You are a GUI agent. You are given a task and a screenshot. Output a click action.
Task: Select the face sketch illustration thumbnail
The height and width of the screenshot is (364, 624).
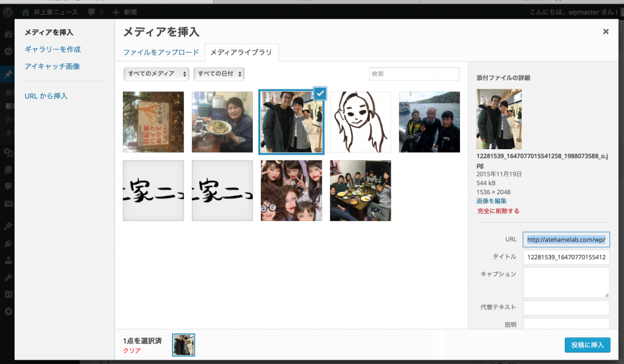(x=360, y=121)
